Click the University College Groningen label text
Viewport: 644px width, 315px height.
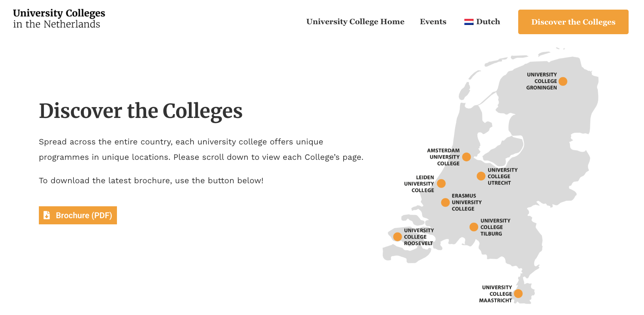tap(541, 81)
